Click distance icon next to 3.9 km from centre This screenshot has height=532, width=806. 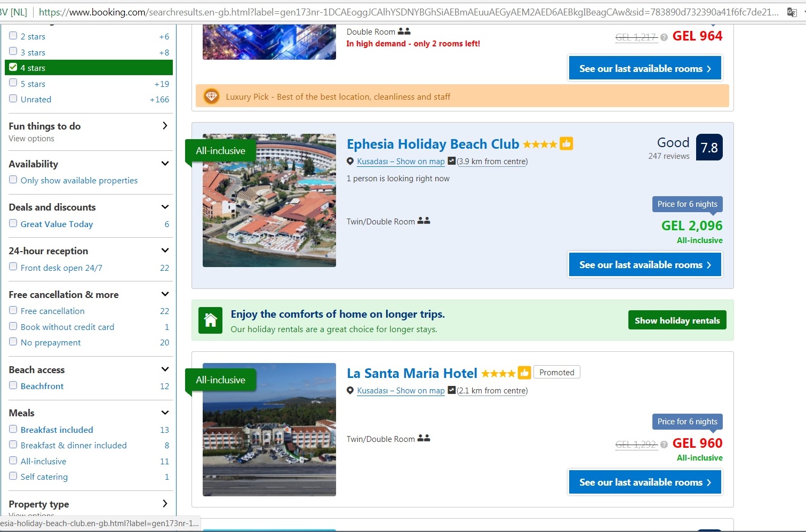click(451, 161)
